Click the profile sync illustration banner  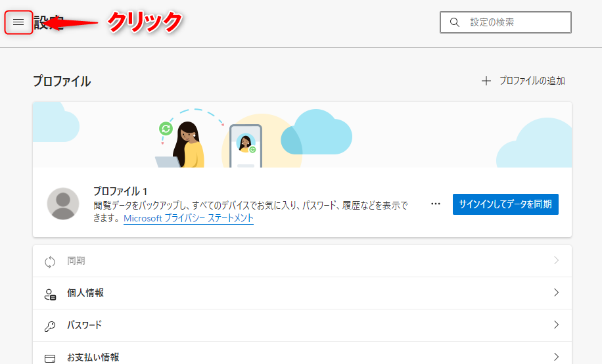click(x=302, y=135)
